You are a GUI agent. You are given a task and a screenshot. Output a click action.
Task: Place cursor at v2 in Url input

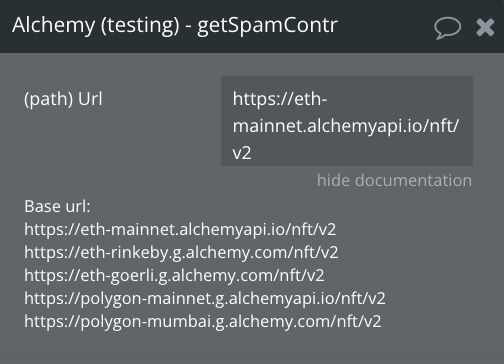tap(242, 153)
